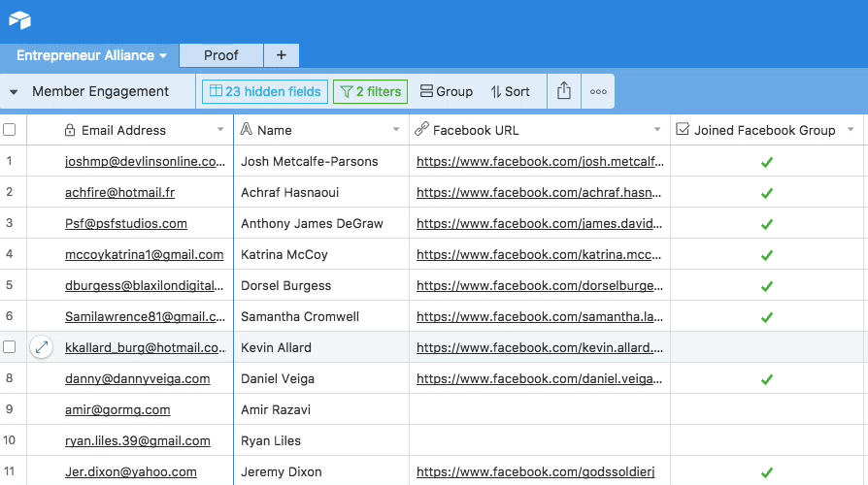Open Achraf Hasnaoui's Facebook URL link

[x=540, y=193]
